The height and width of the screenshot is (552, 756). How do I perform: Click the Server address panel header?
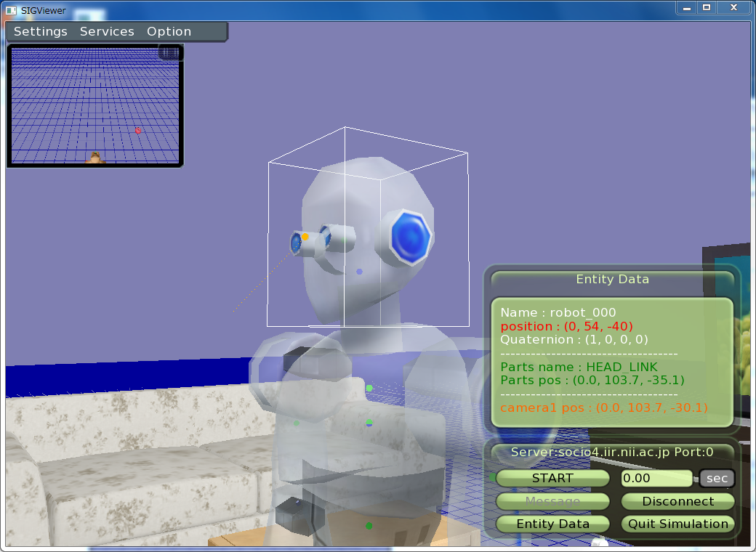[x=612, y=452]
